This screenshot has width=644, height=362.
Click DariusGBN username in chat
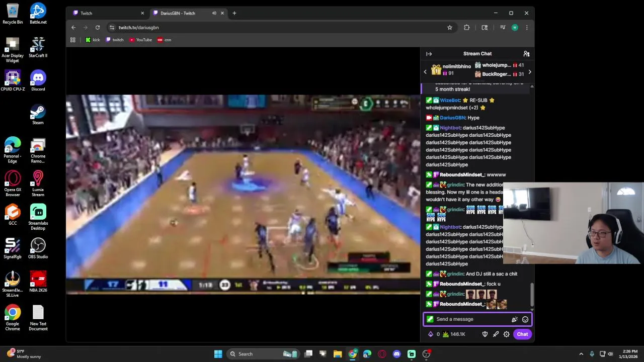coord(452,118)
